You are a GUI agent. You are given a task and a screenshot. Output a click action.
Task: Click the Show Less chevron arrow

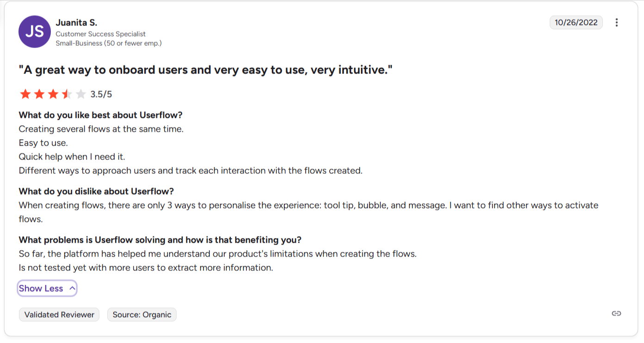[72, 288]
